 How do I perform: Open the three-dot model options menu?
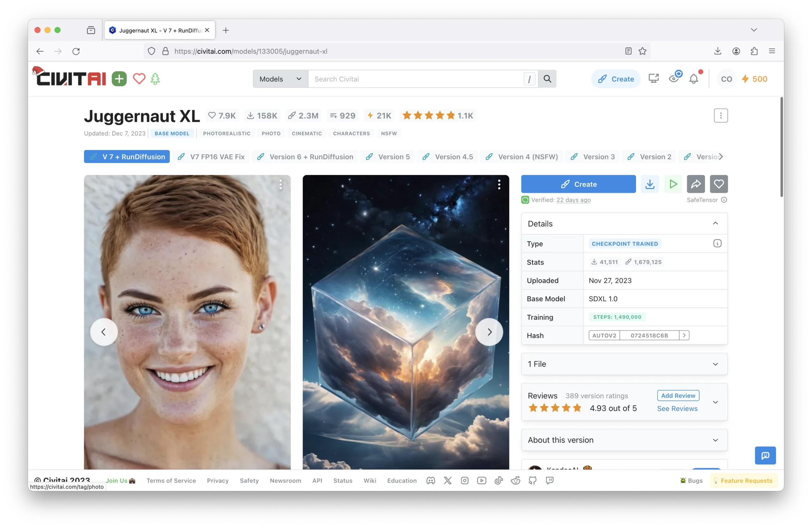coord(721,116)
